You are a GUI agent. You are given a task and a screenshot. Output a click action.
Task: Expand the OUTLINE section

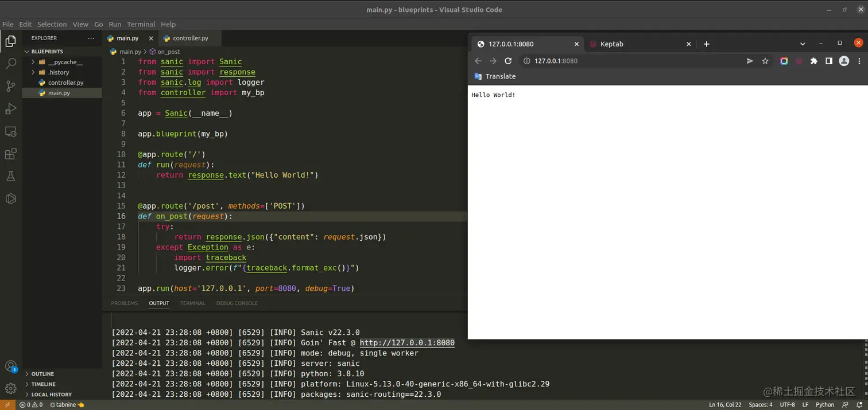click(42, 374)
